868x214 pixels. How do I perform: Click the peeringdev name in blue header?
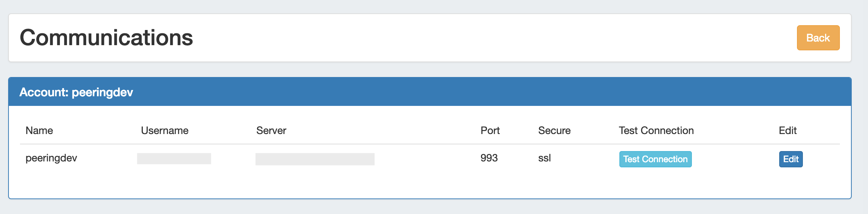point(102,92)
